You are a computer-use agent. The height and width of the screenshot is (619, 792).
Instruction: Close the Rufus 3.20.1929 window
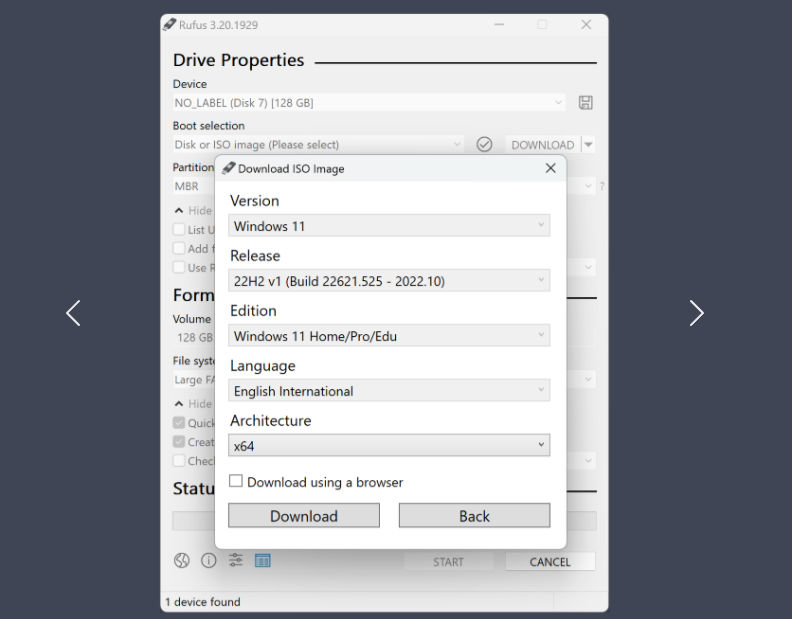click(586, 24)
